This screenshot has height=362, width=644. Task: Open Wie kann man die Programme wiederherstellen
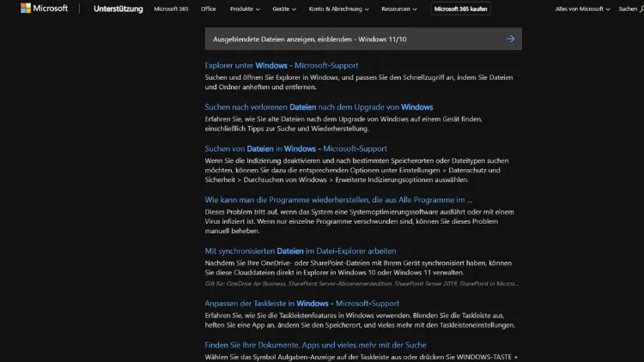[x=338, y=200]
